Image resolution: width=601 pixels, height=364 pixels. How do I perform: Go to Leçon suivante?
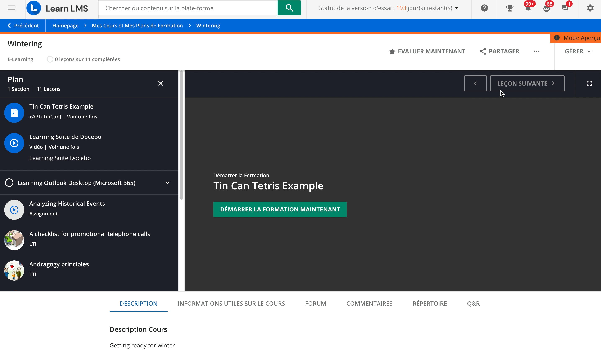click(527, 83)
